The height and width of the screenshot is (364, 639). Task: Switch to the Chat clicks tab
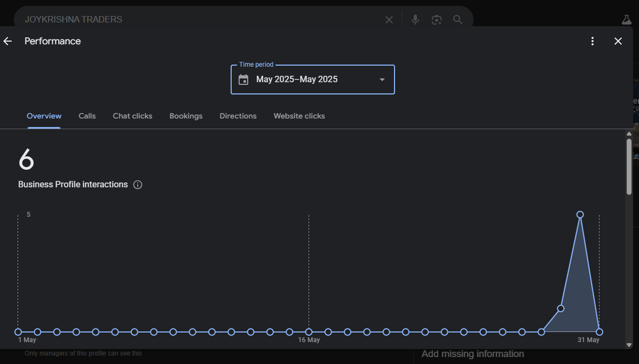[132, 116]
